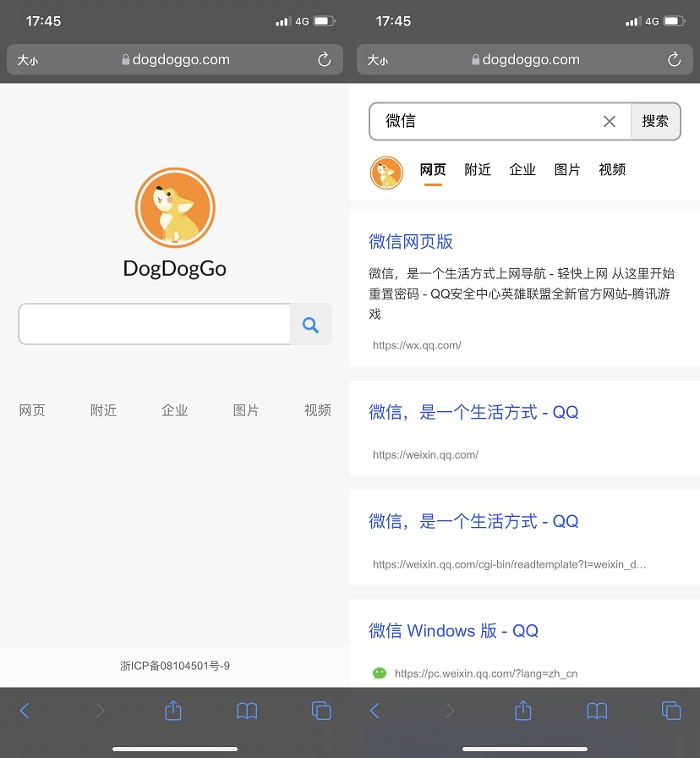Tap the 17:45 clock in the left phone's status bar
The height and width of the screenshot is (758, 700).
coord(43,21)
